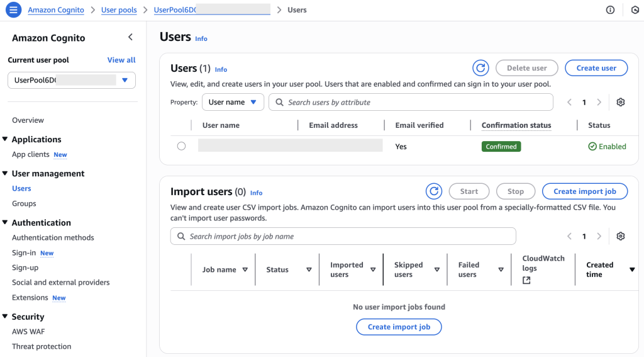Sort by Failed users column
The height and width of the screenshot is (357, 644).
coord(501,270)
